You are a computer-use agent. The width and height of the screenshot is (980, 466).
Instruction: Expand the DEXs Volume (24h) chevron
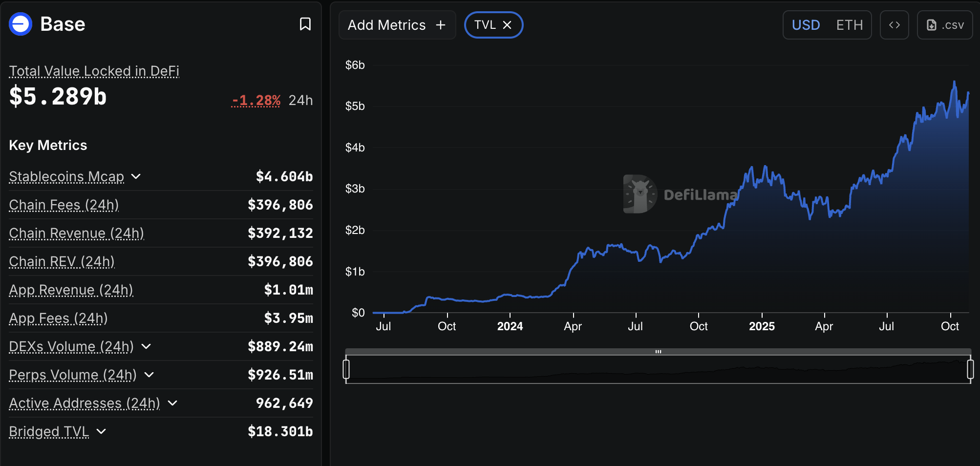(146, 346)
